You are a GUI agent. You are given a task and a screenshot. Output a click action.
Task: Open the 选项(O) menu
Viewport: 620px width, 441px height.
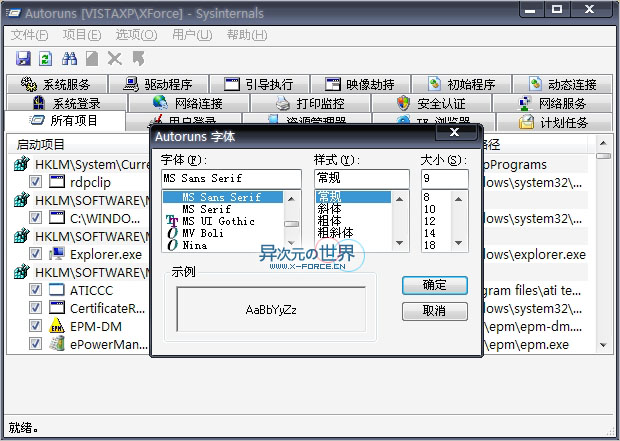point(136,35)
